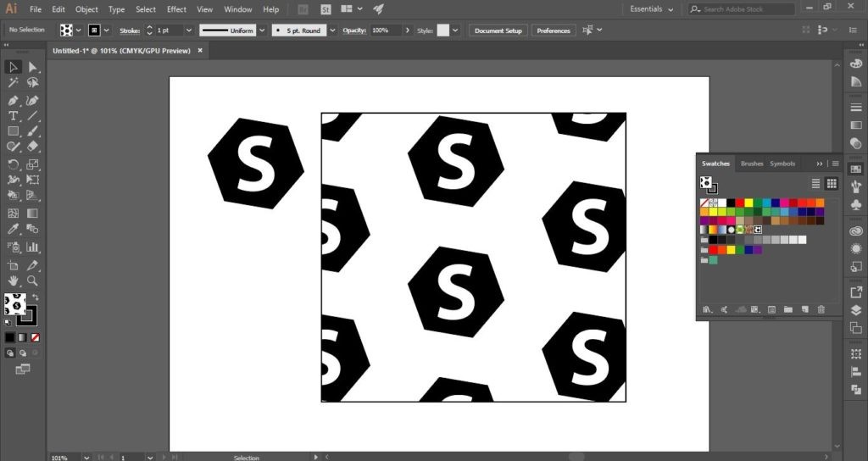This screenshot has width=868, height=461.
Task: Select the Selection tool arrow
Action: pyautogui.click(x=13, y=67)
